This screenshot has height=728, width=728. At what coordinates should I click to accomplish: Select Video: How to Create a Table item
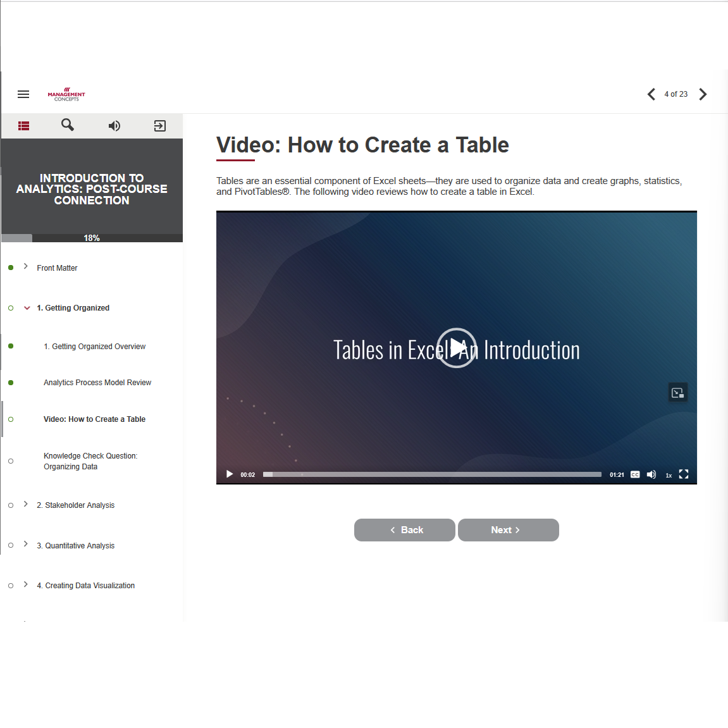pyautogui.click(x=95, y=419)
